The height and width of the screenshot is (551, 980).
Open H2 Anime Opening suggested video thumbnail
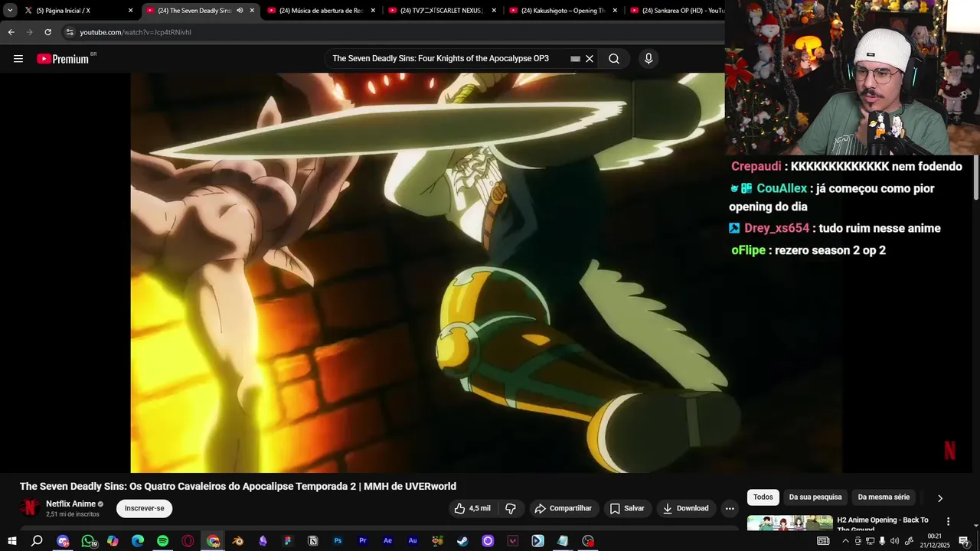[790, 523]
